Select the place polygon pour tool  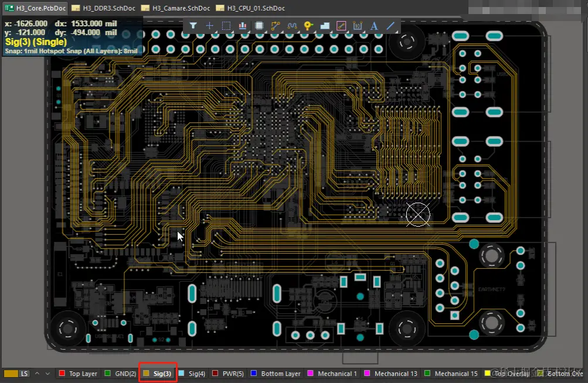click(x=325, y=26)
